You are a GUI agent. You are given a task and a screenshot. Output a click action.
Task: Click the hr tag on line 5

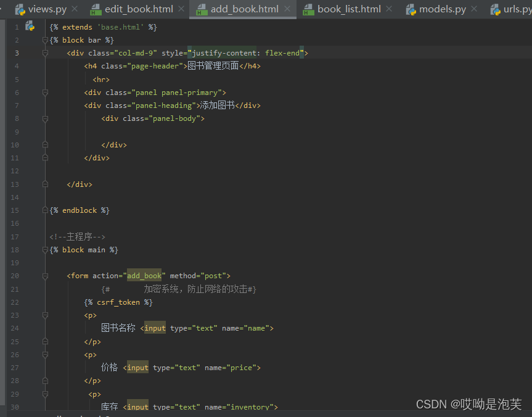[101, 80]
